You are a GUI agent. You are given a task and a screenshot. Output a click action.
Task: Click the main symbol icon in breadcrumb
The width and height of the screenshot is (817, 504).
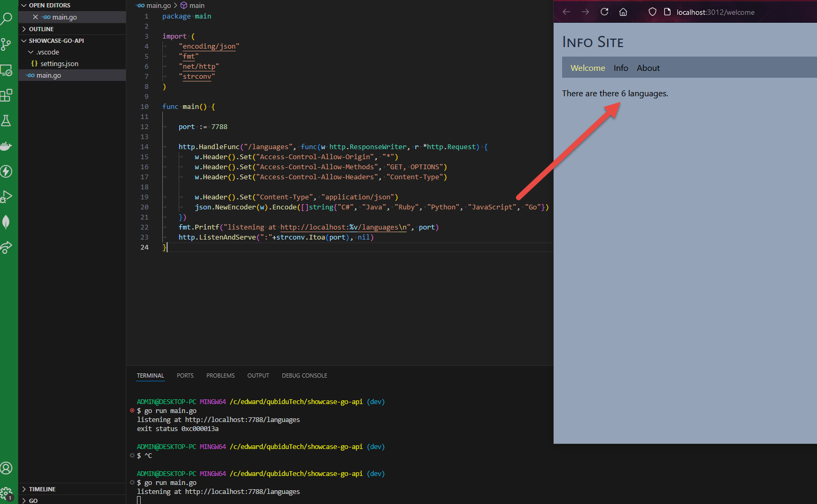[x=184, y=5]
